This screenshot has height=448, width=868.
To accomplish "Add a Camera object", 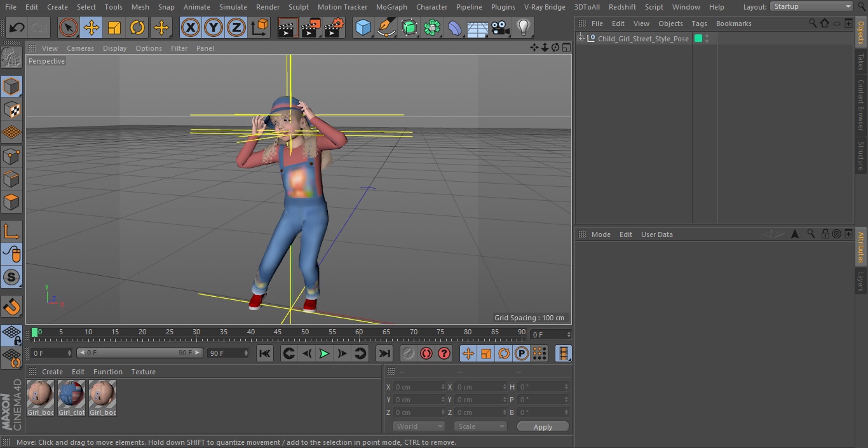I will [501, 27].
